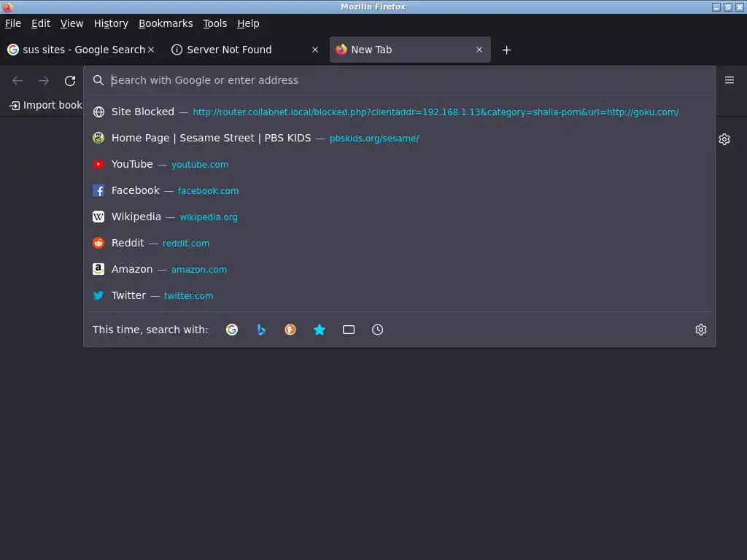Open the wikipedia.org suggestion link
Image resolution: width=747 pixels, height=560 pixels.
[x=209, y=217]
